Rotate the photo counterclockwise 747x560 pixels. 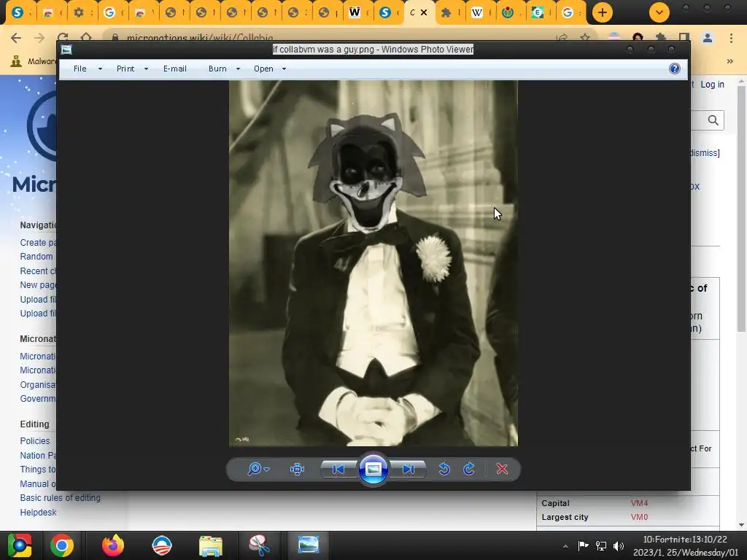coord(444,469)
